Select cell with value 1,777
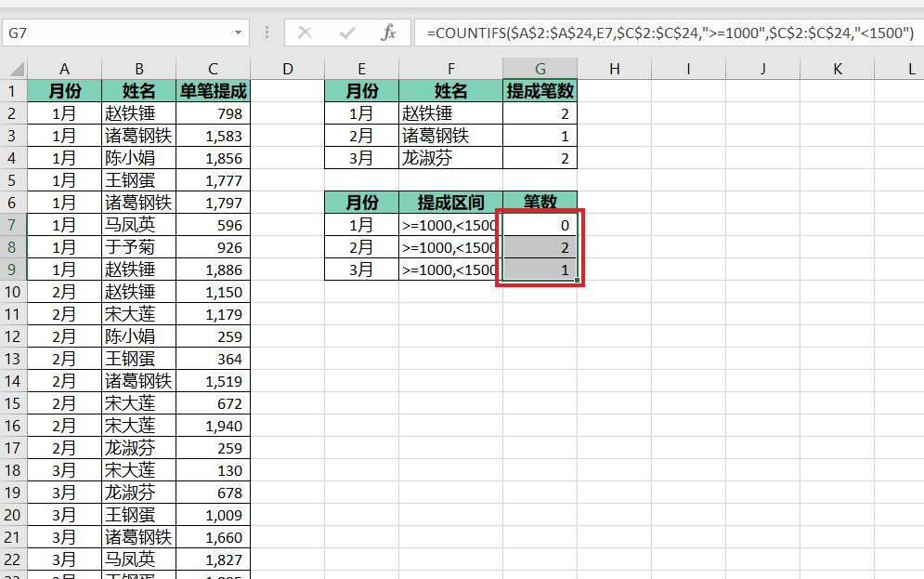This screenshot has height=579, width=924. 214,180
